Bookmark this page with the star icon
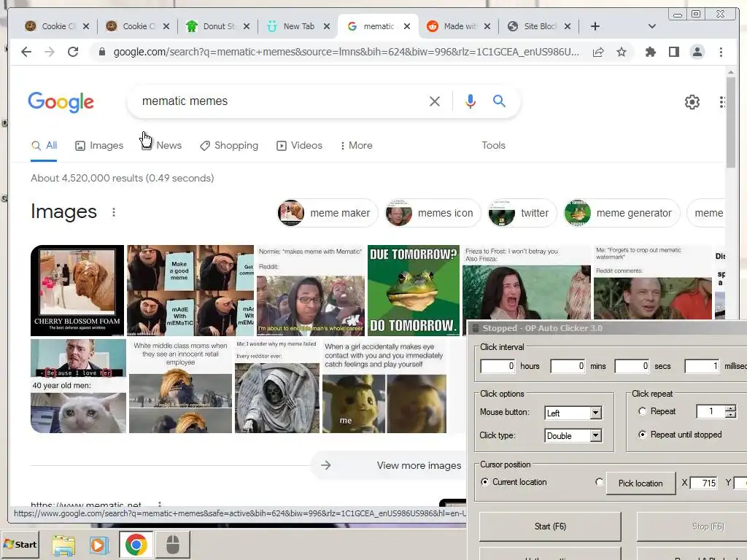The height and width of the screenshot is (560, 747). pos(622,52)
